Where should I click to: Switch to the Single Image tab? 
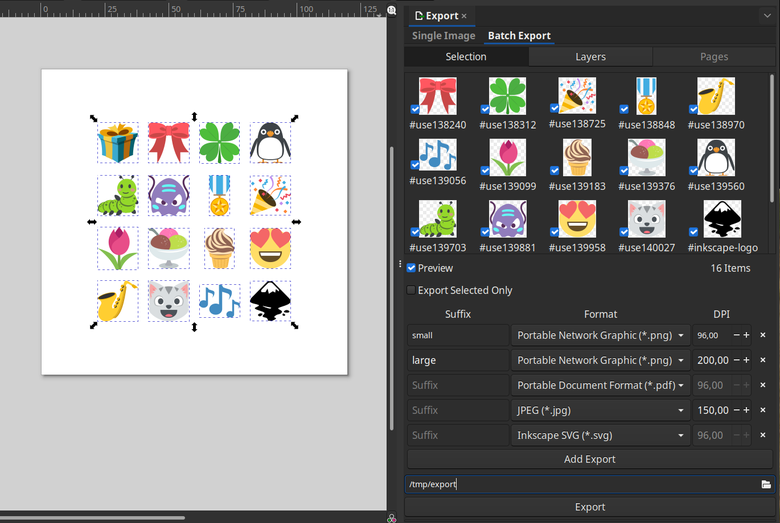444,36
